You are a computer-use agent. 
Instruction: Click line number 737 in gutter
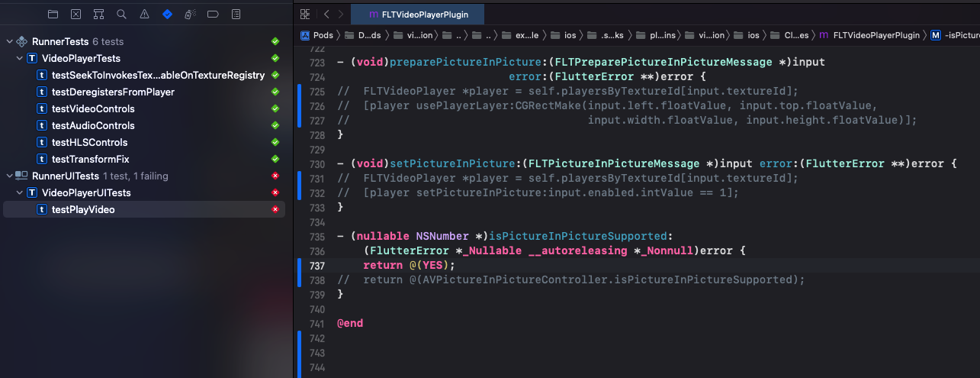click(317, 266)
